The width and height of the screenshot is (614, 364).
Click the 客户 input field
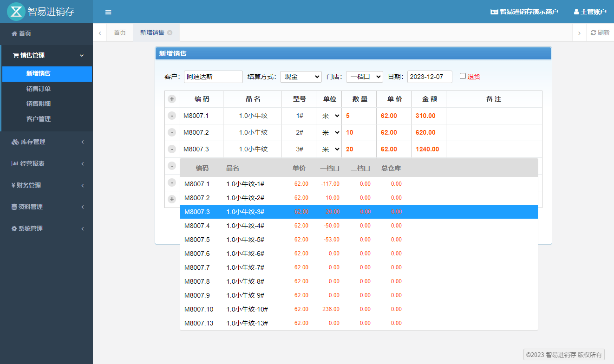click(213, 77)
